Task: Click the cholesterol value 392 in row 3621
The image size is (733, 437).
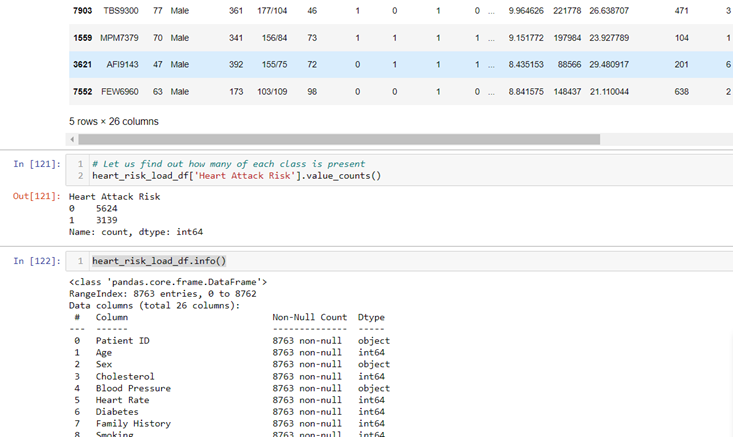Action: coord(236,64)
